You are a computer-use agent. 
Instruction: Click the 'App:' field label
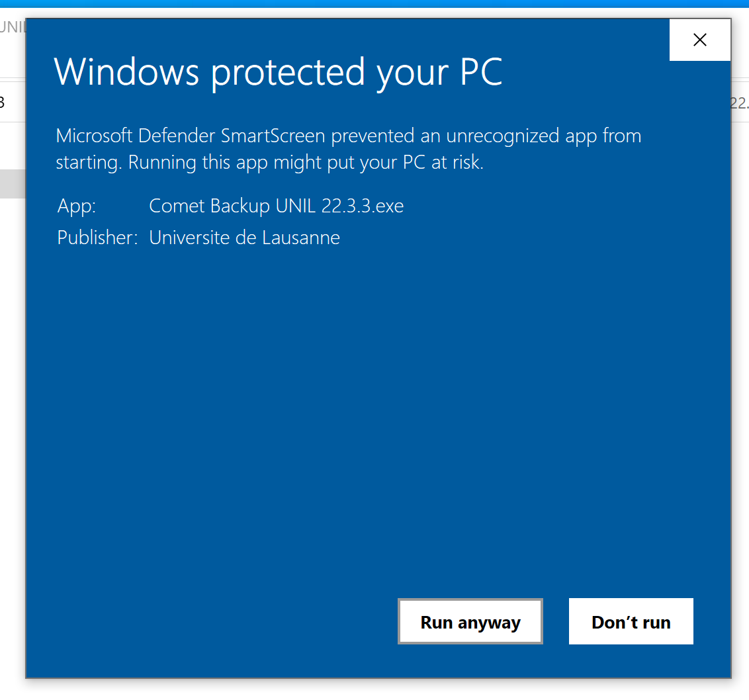(x=77, y=206)
